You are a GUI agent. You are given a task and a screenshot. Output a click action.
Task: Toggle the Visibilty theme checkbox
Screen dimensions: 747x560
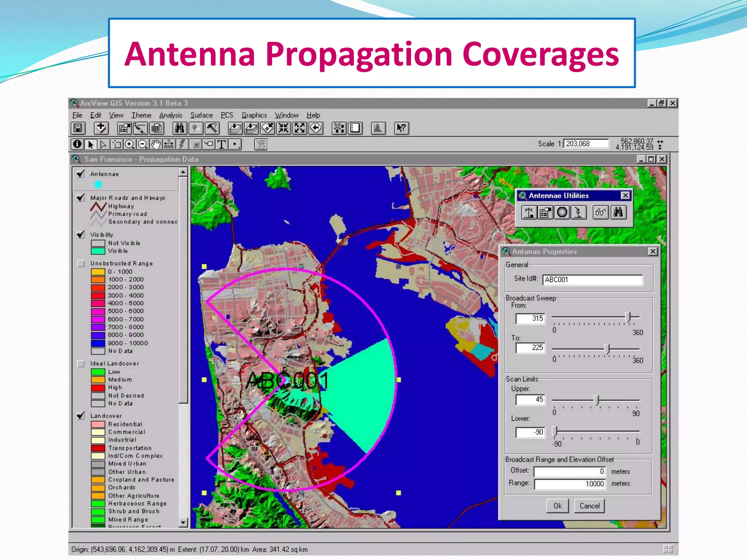click(81, 234)
